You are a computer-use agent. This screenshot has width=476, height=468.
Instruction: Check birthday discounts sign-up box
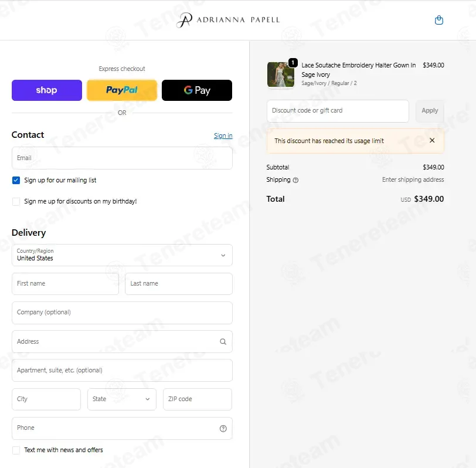[x=16, y=202]
